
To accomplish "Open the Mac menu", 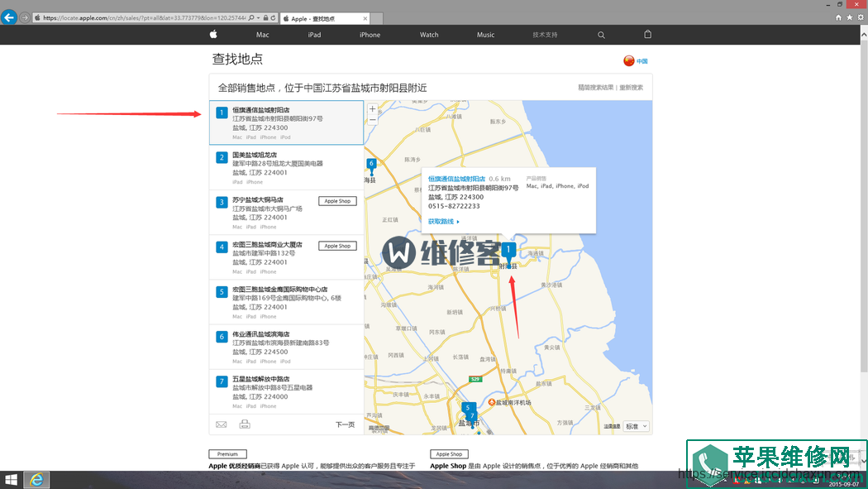I will click(x=262, y=35).
